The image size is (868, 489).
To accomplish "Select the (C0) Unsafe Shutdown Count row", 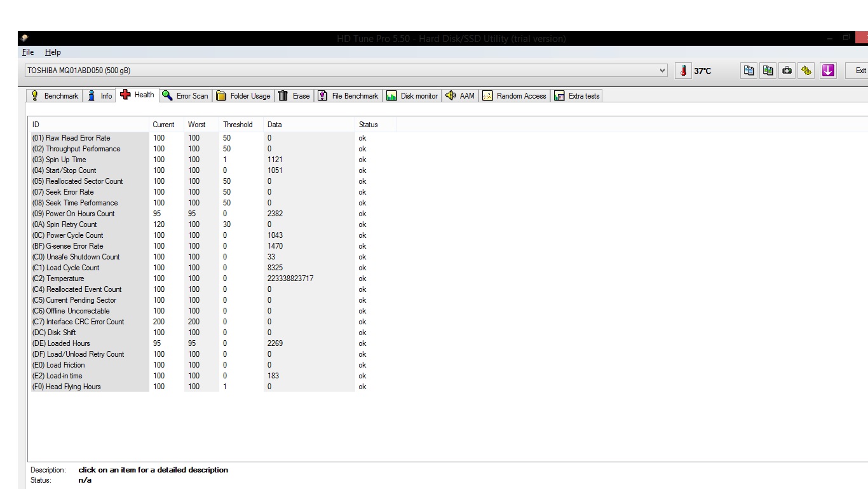I will click(213, 257).
